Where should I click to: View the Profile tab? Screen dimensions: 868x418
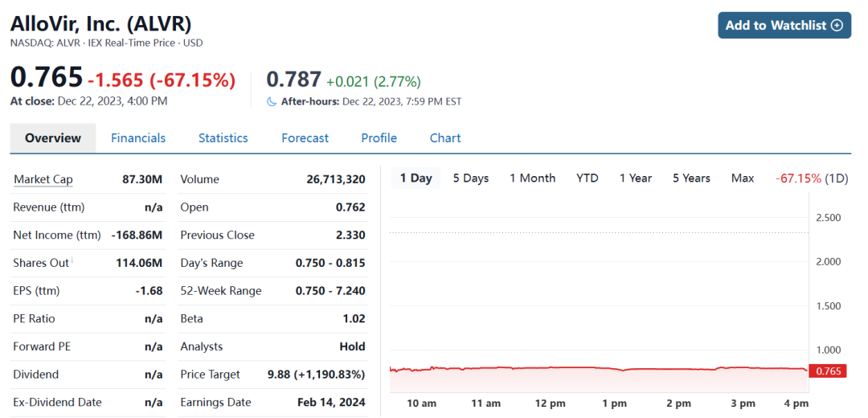379,138
